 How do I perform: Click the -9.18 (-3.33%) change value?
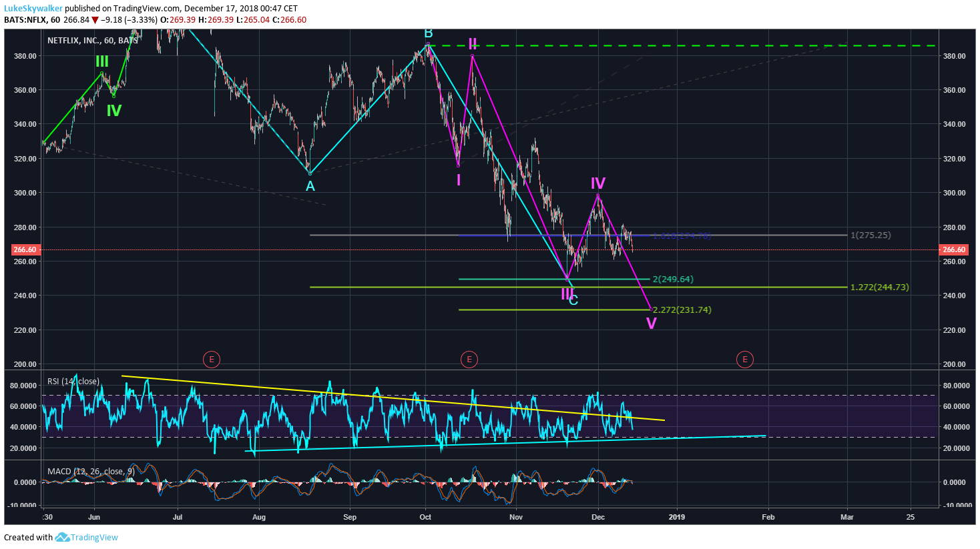(130, 20)
